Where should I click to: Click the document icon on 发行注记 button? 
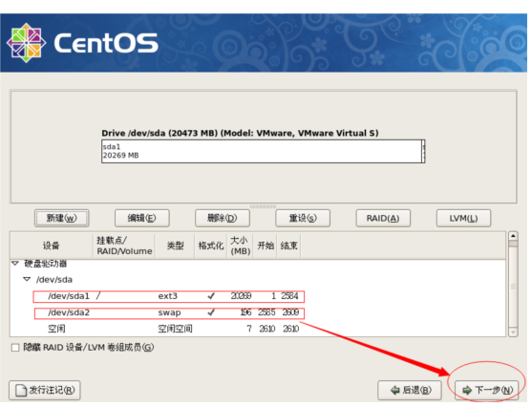21,391
